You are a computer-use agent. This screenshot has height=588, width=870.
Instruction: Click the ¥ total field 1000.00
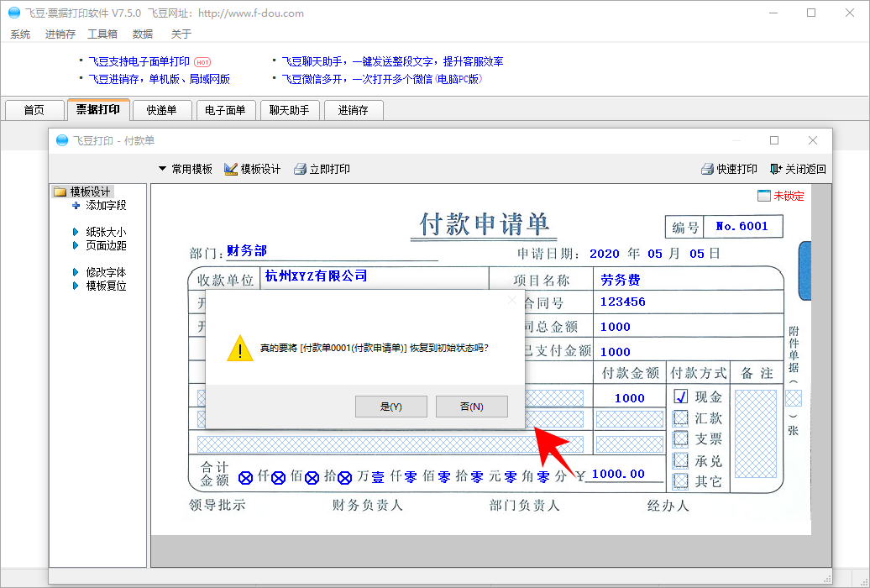[618, 474]
